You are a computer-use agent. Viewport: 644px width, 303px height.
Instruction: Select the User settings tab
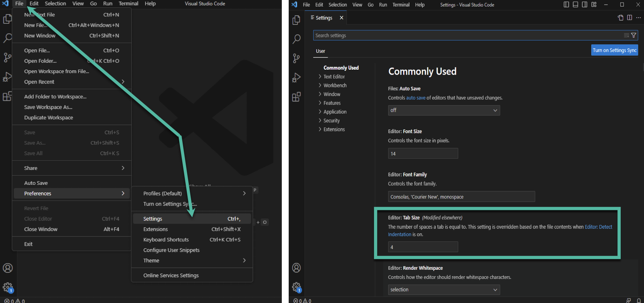320,51
